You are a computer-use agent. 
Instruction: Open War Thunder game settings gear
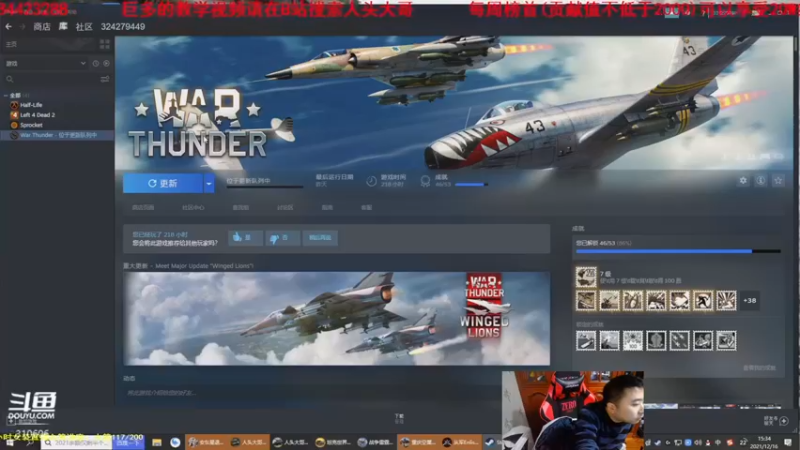point(743,181)
